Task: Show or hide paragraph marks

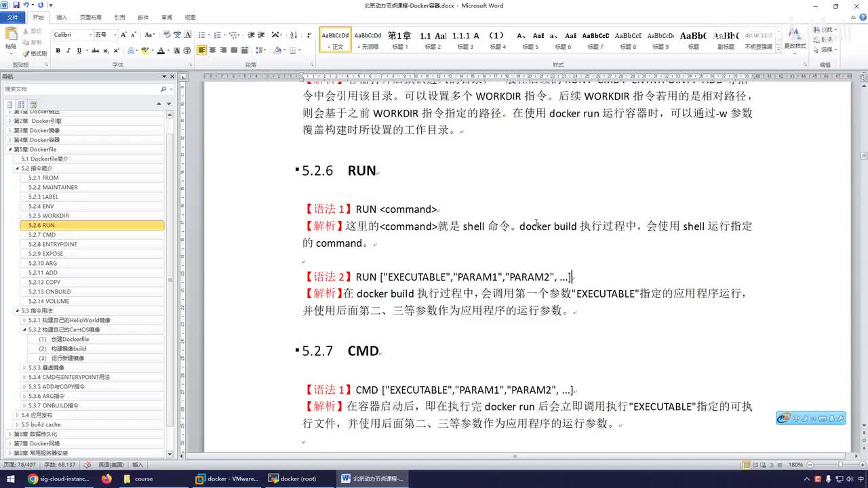Action: point(309,35)
